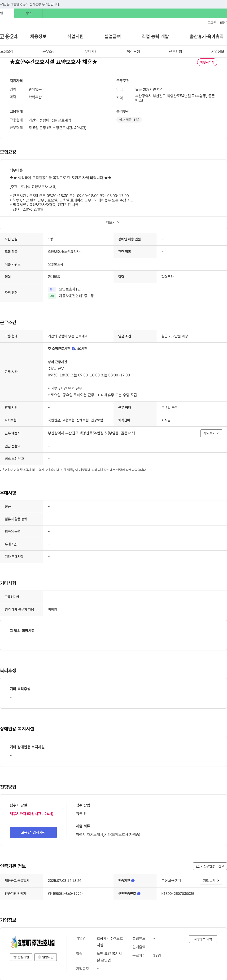
Task: Open 지도 보기 for 근무 예정지
Action: [211, 433]
